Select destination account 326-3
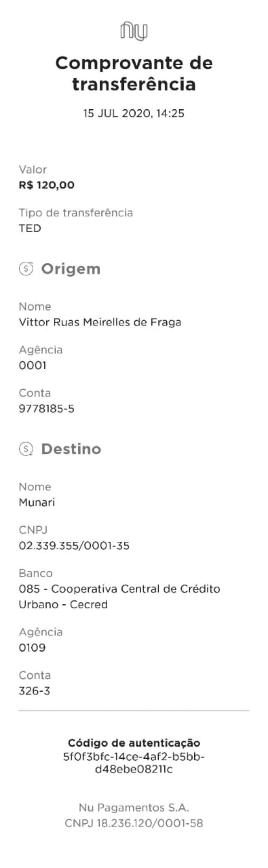This screenshot has width=268, height=868. 34,691
